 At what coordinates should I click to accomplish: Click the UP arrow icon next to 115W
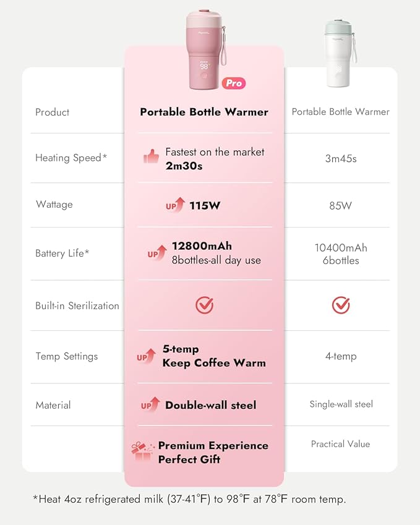[175, 204]
